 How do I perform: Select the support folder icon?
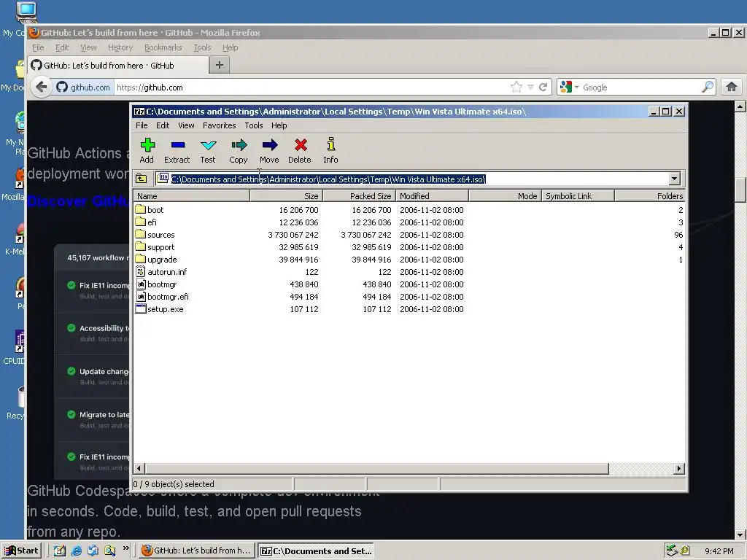click(x=140, y=246)
